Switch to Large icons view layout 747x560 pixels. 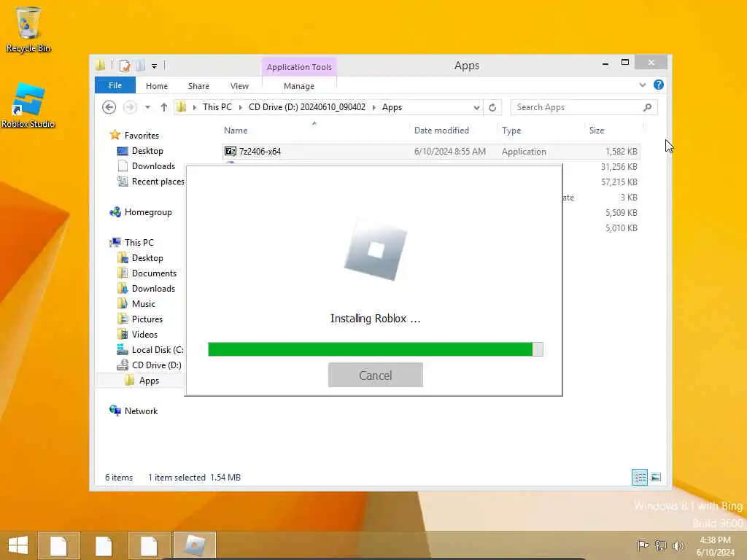point(656,477)
